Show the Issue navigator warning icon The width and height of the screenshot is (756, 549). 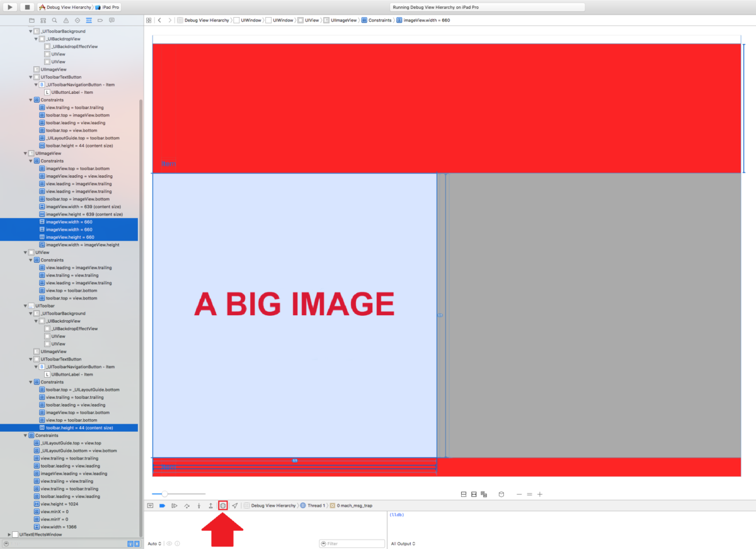click(x=65, y=20)
